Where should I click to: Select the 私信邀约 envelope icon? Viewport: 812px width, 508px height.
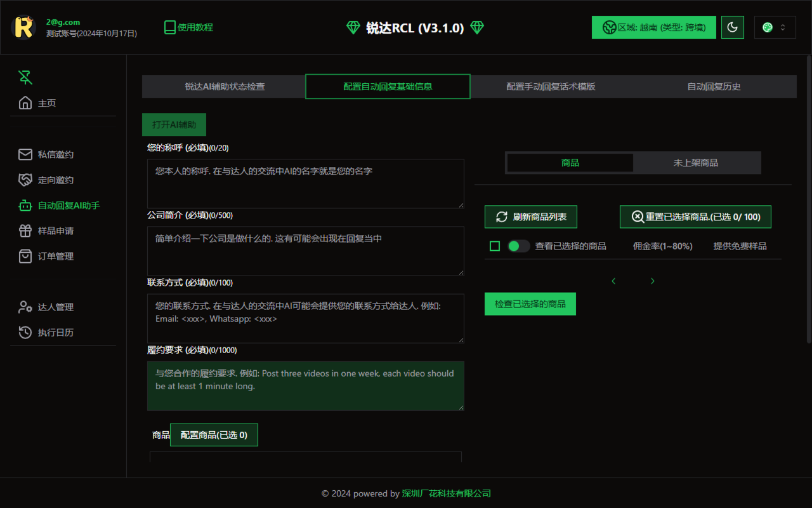tap(25, 154)
